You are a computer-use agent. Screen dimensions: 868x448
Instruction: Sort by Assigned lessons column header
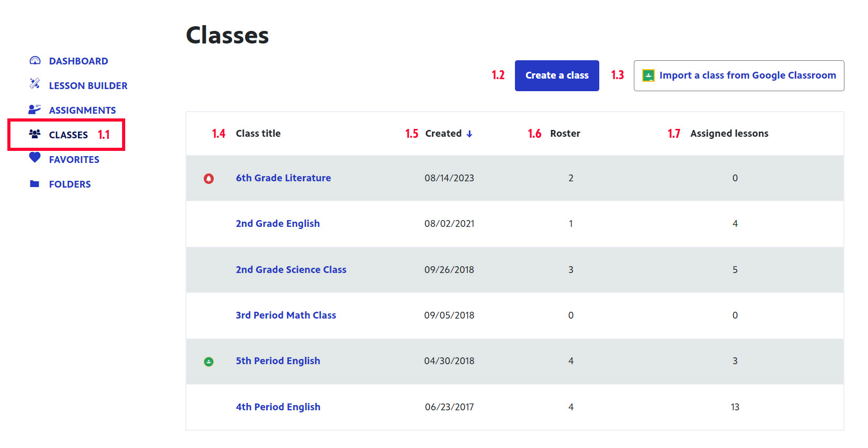click(x=729, y=134)
